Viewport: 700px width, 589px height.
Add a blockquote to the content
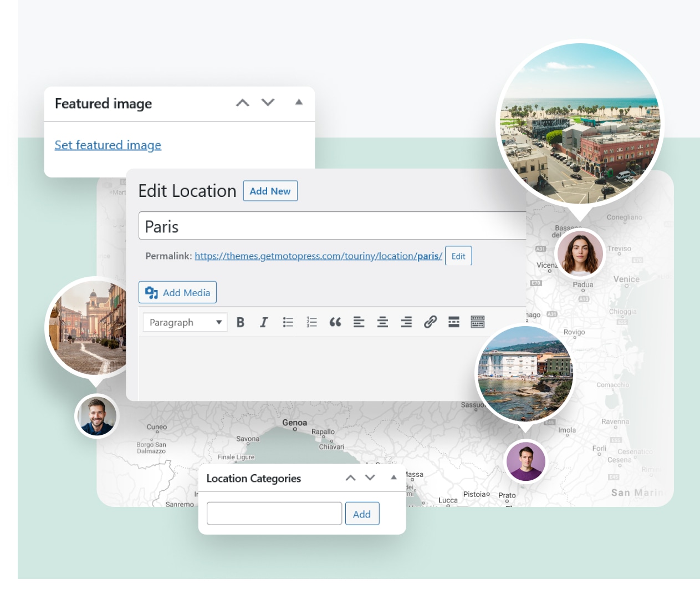click(x=335, y=322)
